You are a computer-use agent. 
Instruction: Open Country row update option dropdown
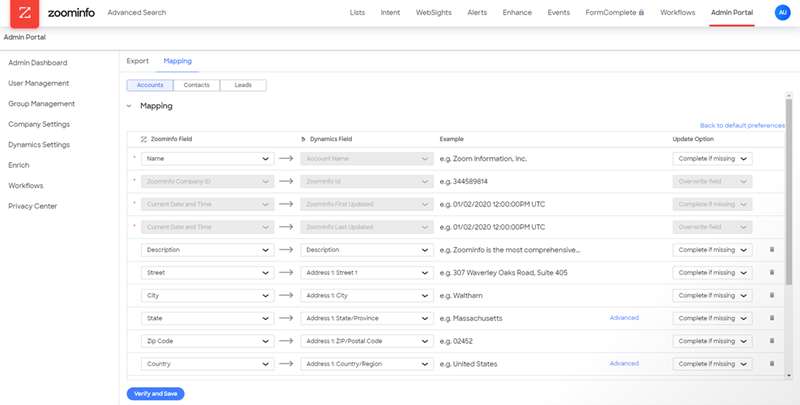(x=712, y=364)
